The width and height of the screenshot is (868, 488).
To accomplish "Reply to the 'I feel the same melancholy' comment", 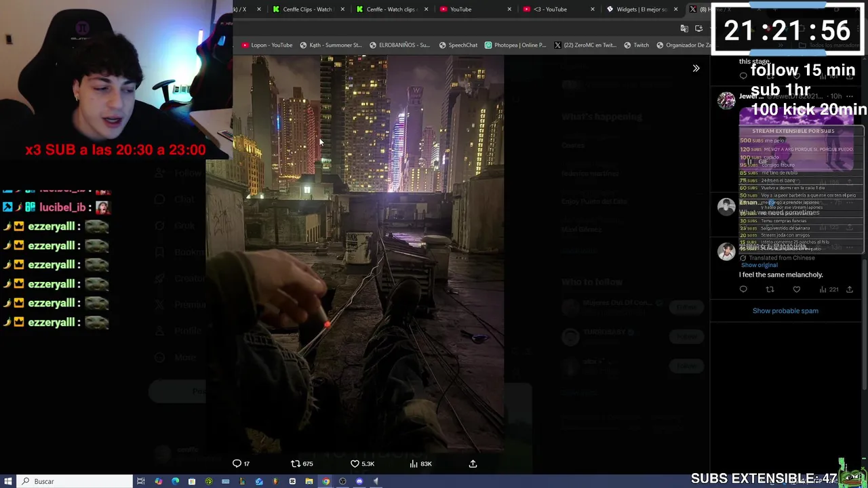I will pyautogui.click(x=743, y=289).
